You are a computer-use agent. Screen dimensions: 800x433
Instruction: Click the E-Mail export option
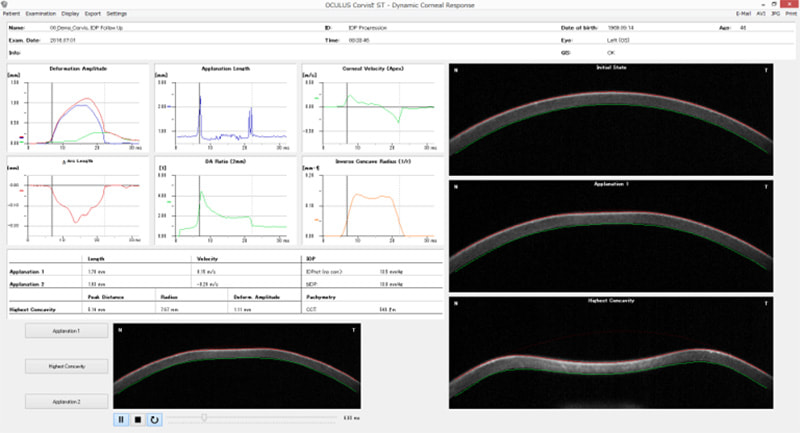pyautogui.click(x=743, y=14)
